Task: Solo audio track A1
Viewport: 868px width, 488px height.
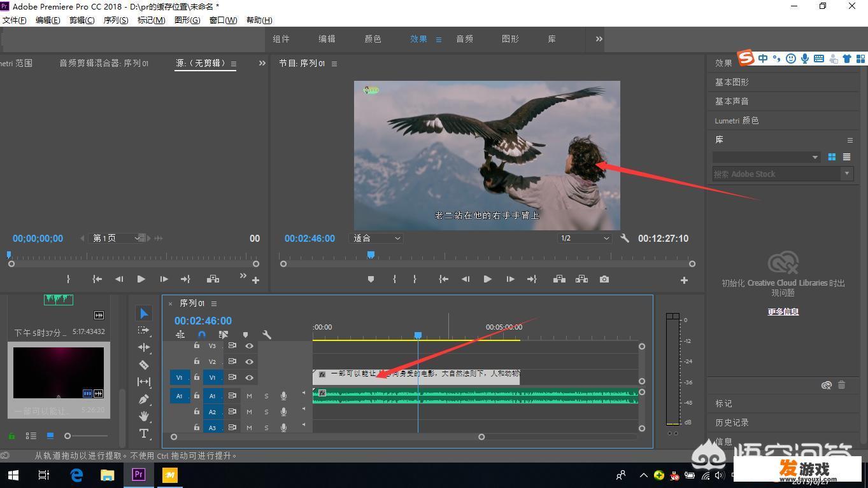Action: click(x=266, y=396)
